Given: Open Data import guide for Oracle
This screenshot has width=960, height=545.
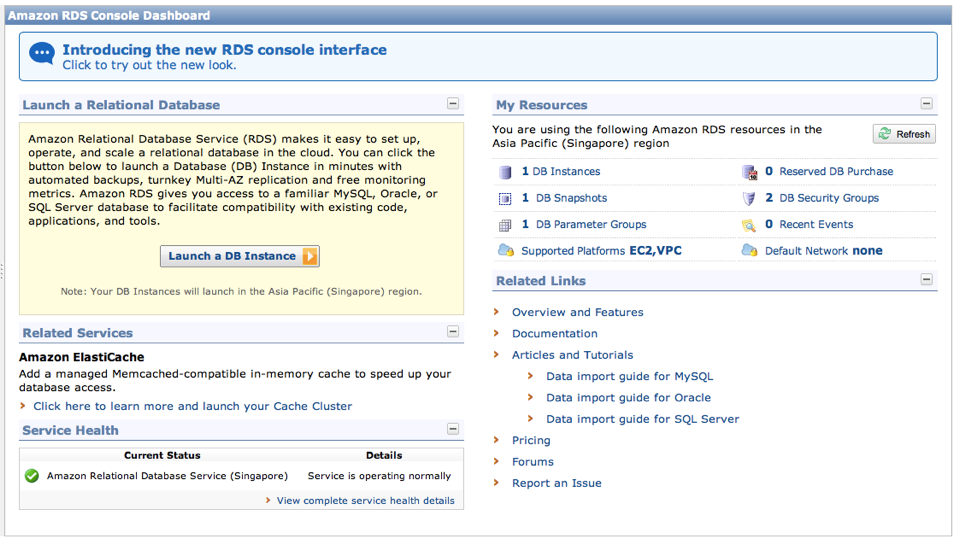Looking at the screenshot, I should click(x=628, y=398).
